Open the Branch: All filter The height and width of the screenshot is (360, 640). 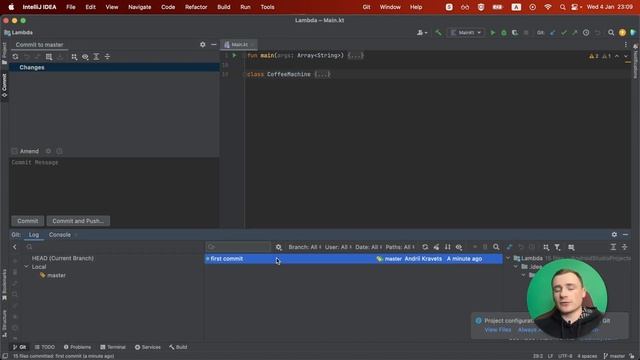(304, 247)
